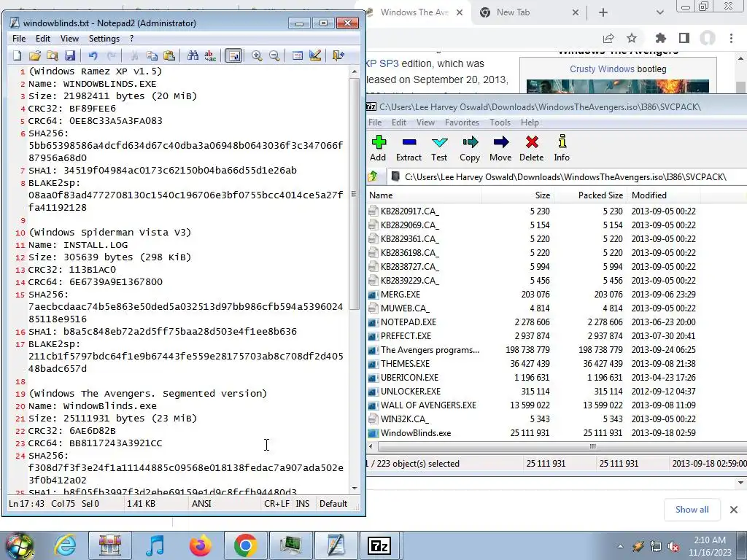Open the File menu in Notepad2
Image resolution: width=747 pixels, height=560 pixels.
coord(19,39)
